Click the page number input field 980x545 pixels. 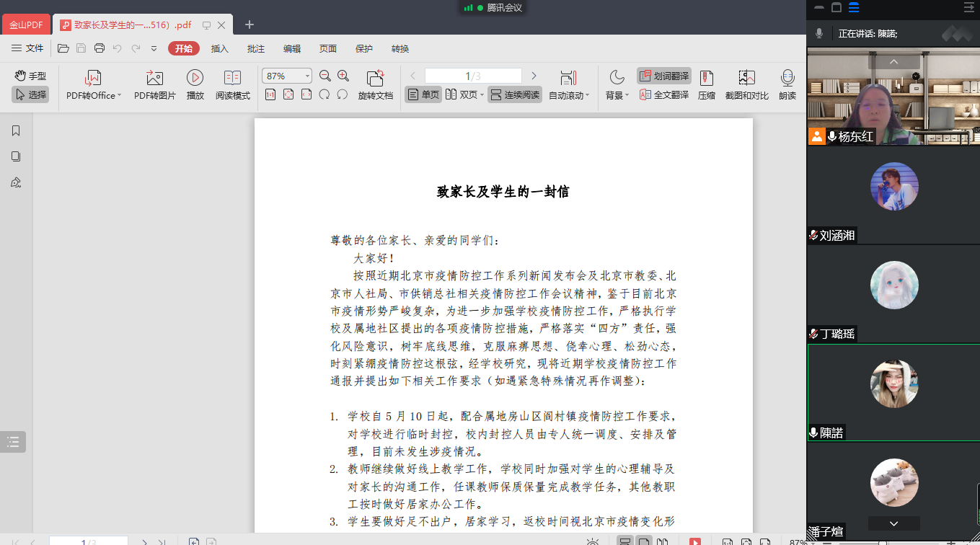[x=472, y=76]
